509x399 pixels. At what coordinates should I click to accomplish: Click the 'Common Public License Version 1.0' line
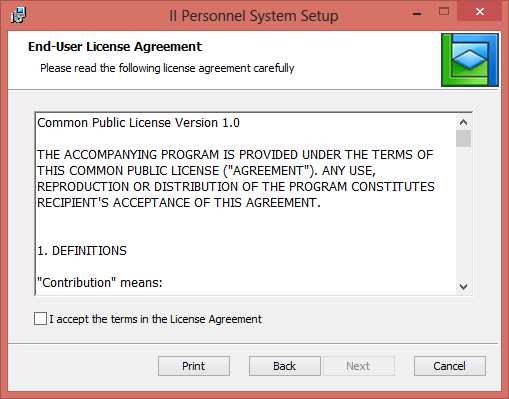138,123
